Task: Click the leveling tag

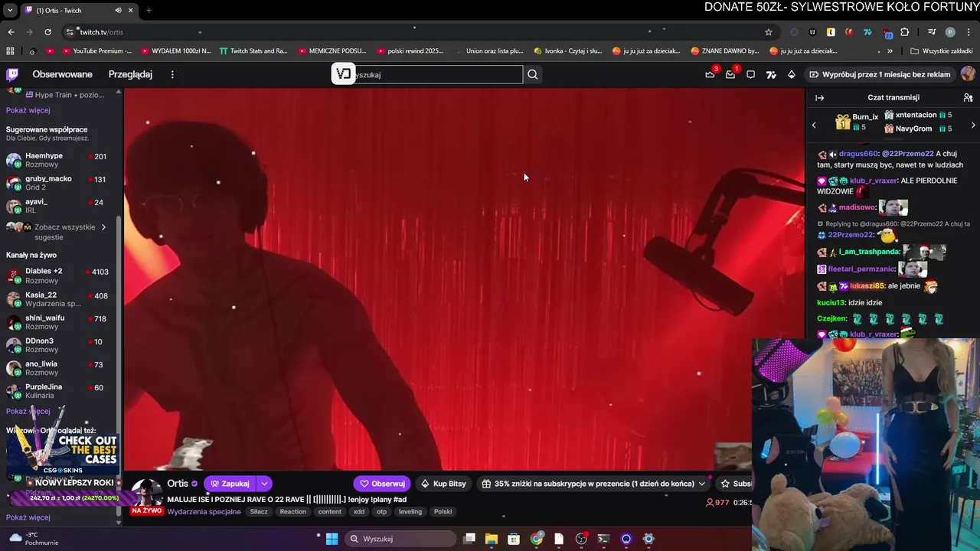Action: coord(410,512)
